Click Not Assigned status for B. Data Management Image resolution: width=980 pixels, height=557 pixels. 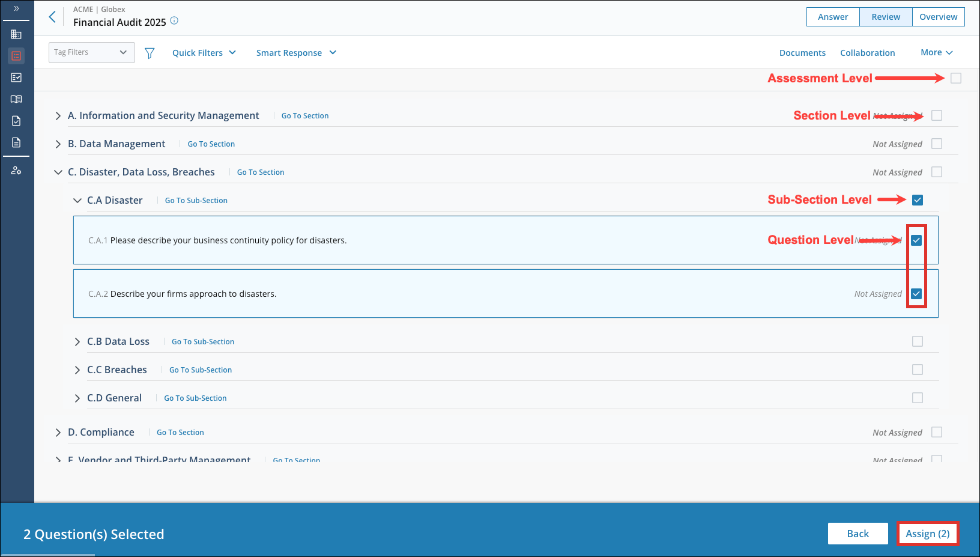(x=897, y=144)
